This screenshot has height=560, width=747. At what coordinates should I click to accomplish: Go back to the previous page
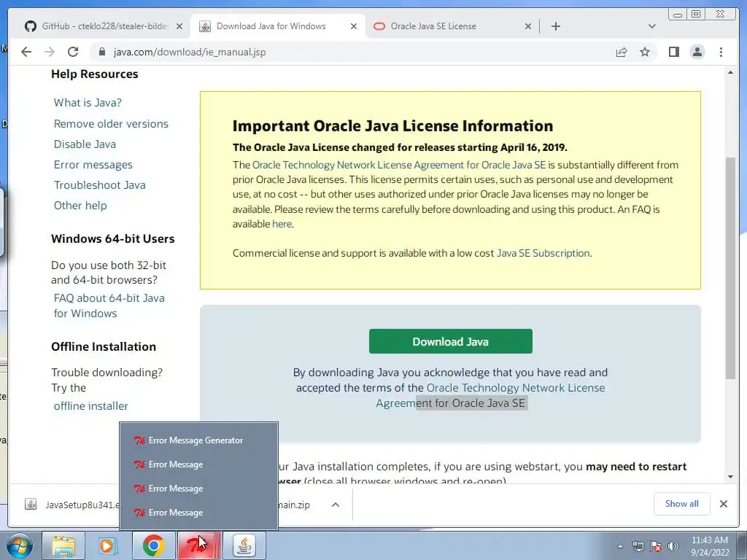point(26,52)
